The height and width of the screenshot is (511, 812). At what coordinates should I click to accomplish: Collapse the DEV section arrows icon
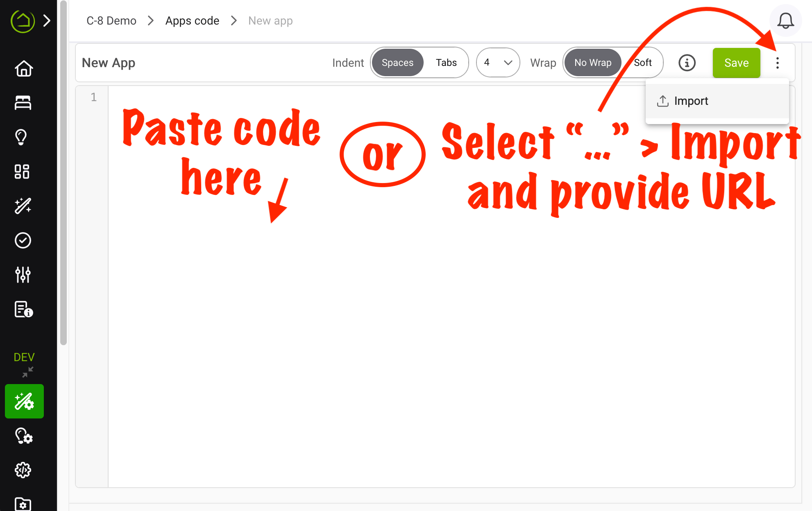tap(28, 372)
